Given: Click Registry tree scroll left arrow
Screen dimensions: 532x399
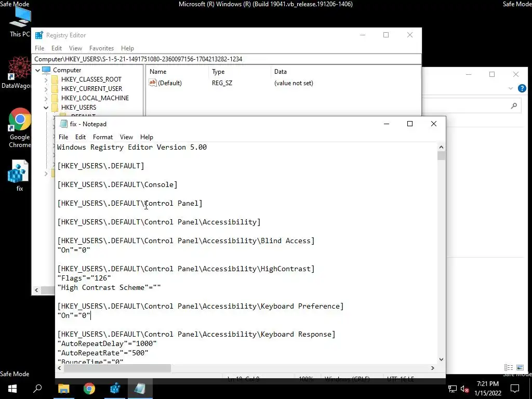Looking at the screenshot, I should point(36,290).
